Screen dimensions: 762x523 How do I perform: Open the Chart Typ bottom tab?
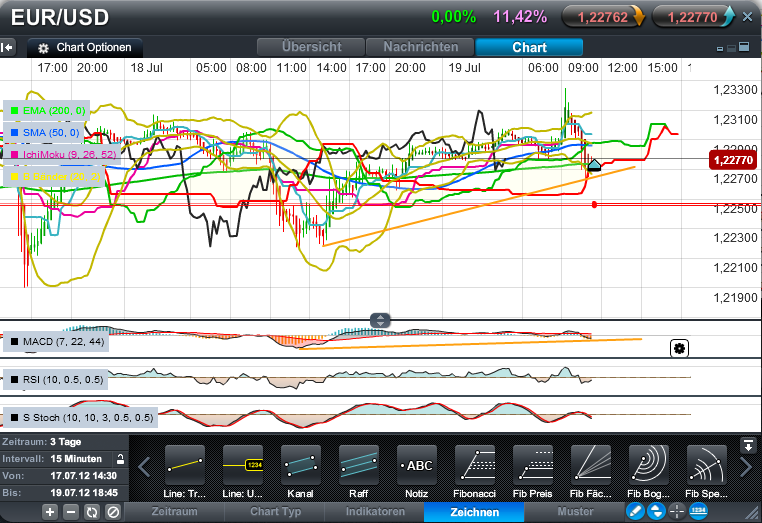click(275, 512)
